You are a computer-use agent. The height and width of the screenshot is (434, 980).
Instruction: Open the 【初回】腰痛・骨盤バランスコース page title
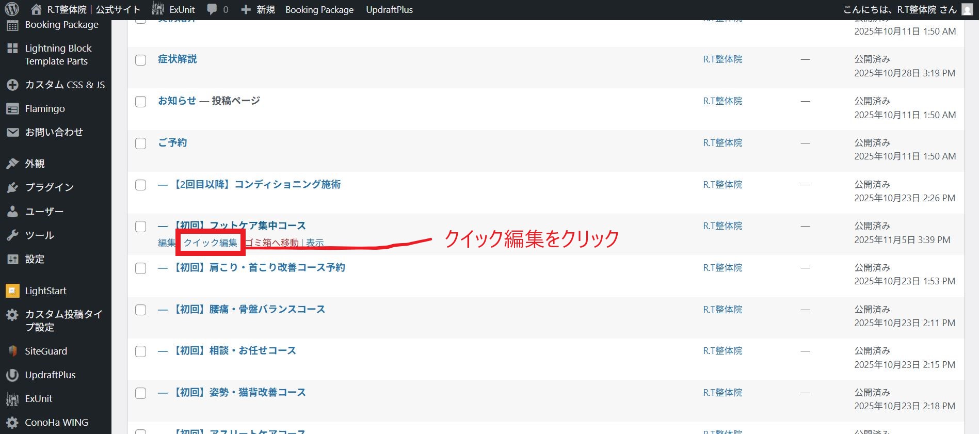tap(249, 309)
